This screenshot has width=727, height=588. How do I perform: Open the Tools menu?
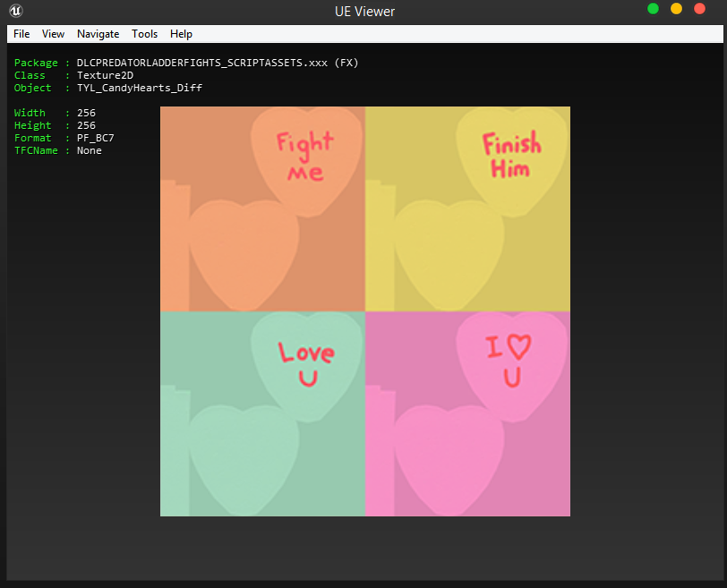point(144,34)
